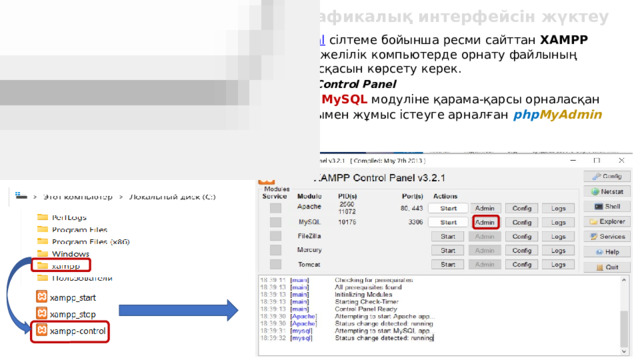The height and width of the screenshot is (360, 640).
Task: Click Start for the Tomcat module
Action: (x=448, y=264)
